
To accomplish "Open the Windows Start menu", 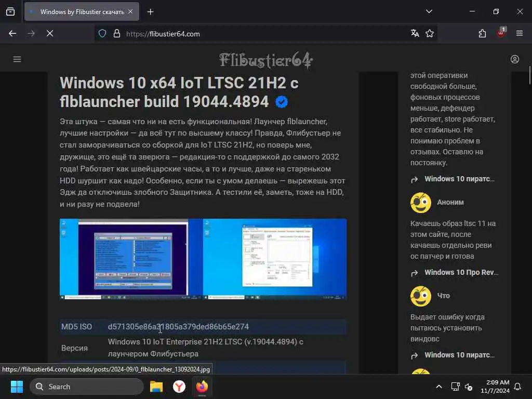I will pos(17,387).
